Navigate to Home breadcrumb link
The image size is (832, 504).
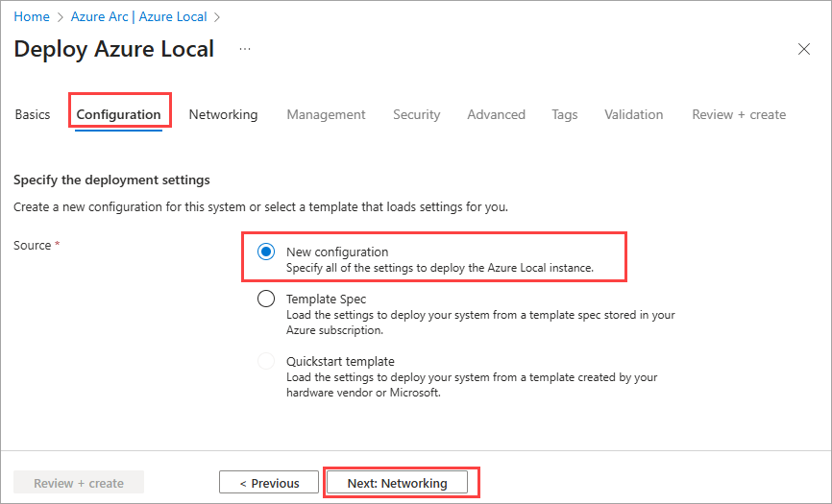pos(32,17)
